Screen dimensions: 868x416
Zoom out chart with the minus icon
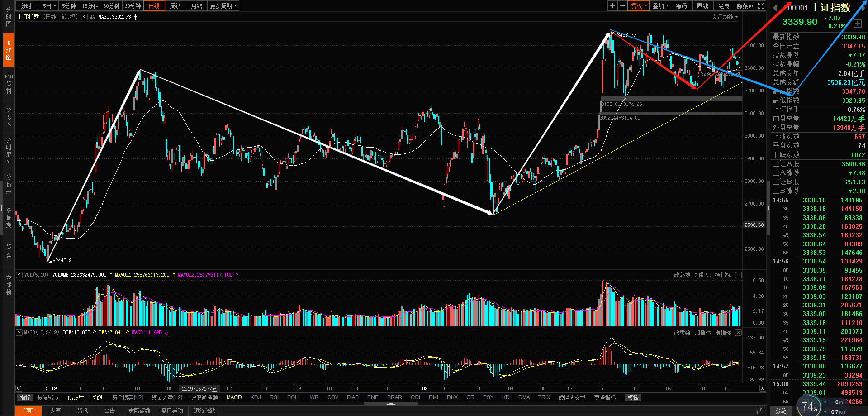coord(622,6)
